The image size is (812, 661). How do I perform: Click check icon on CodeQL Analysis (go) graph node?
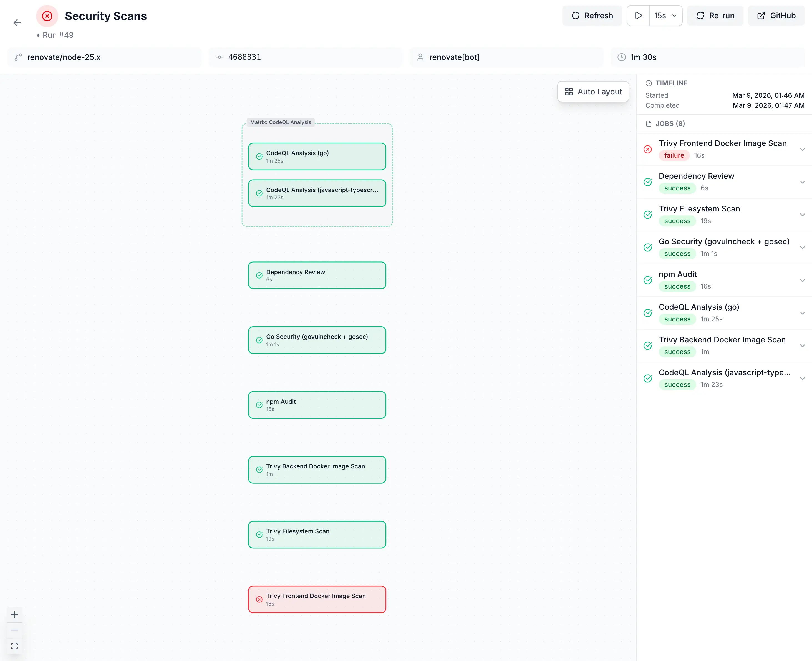coord(259,157)
